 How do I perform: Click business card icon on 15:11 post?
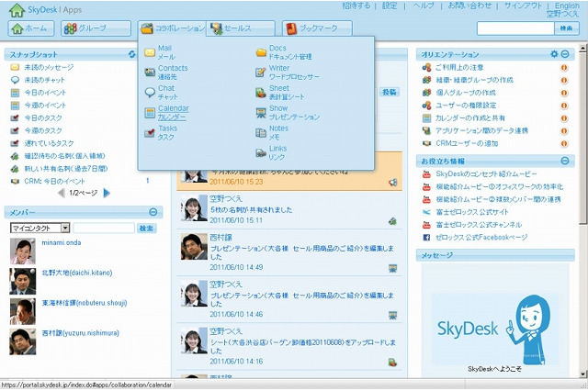(392, 221)
